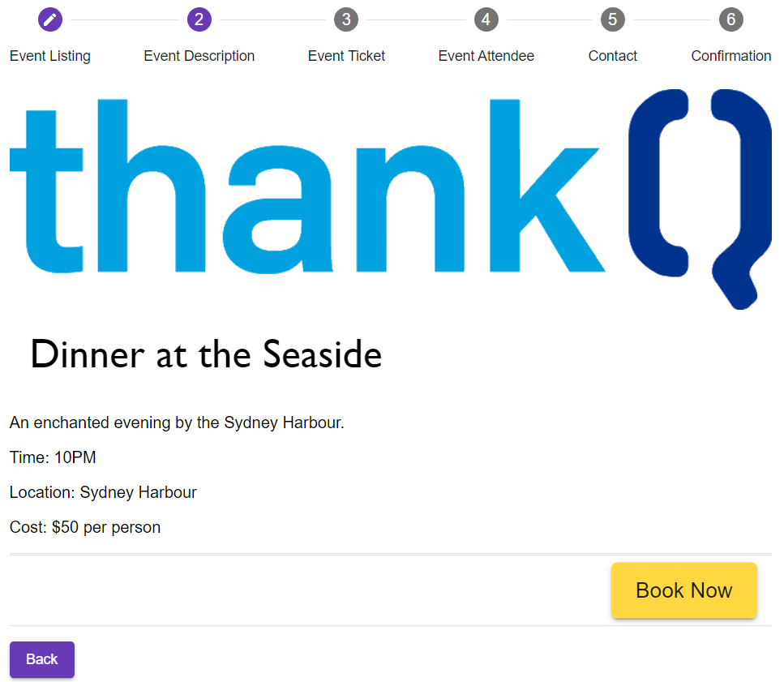The width and height of the screenshot is (784, 682).
Task: Click the pencil edit step icon
Action: [x=50, y=19]
